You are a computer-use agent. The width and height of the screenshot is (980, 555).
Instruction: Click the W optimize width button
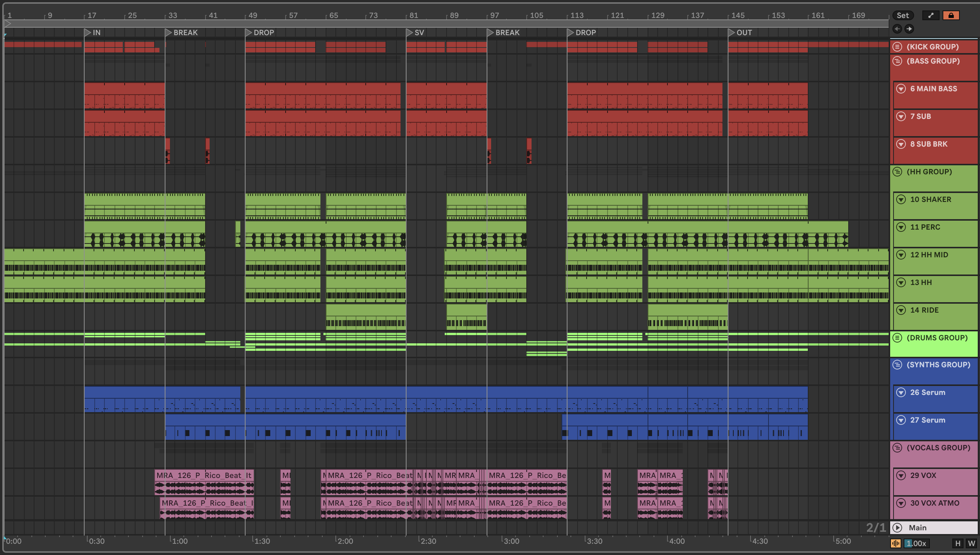coord(971,543)
